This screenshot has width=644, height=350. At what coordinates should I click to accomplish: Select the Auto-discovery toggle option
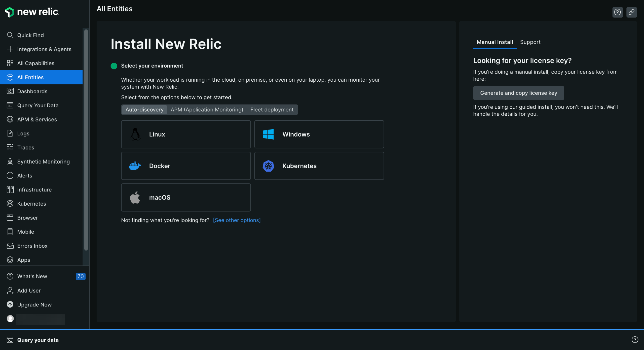pyautogui.click(x=144, y=110)
